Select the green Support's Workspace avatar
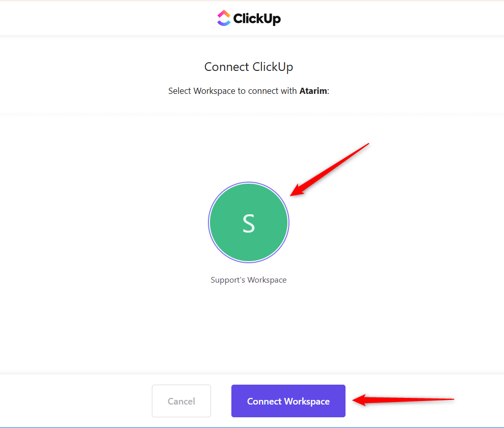The height and width of the screenshot is (428, 504). (248, 222)
